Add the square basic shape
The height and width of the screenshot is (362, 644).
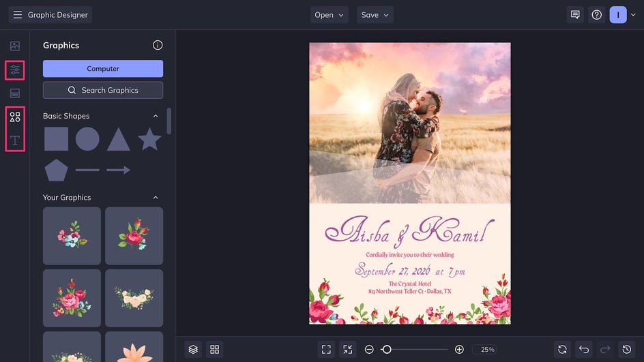click(56, 138)
